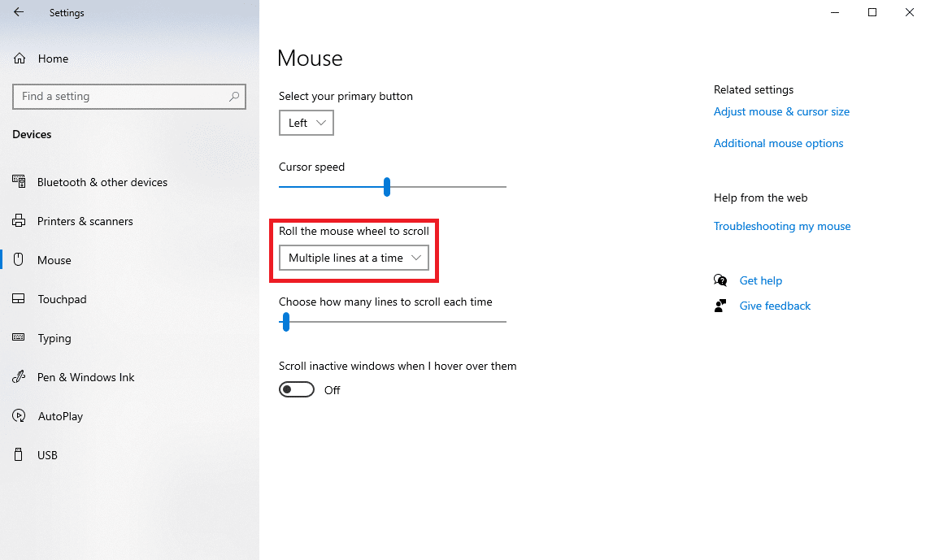The height and width of the screenshot is (560, 926).
Task: Click the Typing keyboard icon
Action: pyautogui.click(x=19, y=337)
